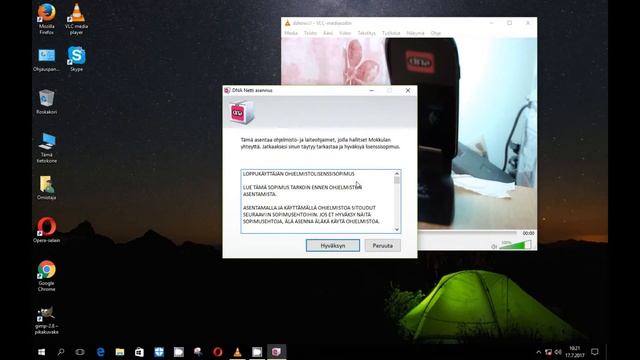Switch to Opera on the taskbar
Screen dimensions: 640x360
[218, 352]
